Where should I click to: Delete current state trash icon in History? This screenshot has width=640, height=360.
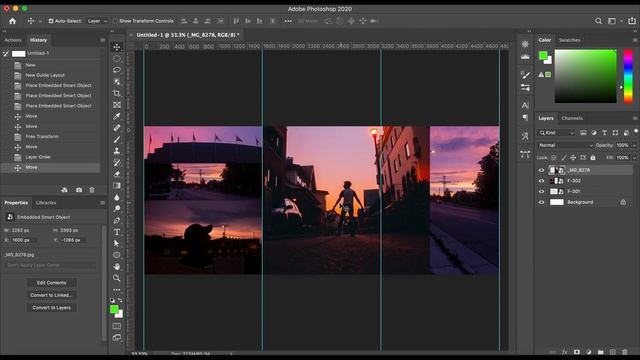point(92,190)
